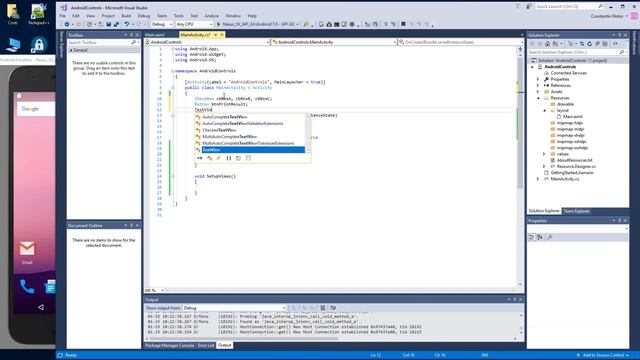Open the Project menu
The width and height of the screenshot is (640, 360).
click(108, 16)
